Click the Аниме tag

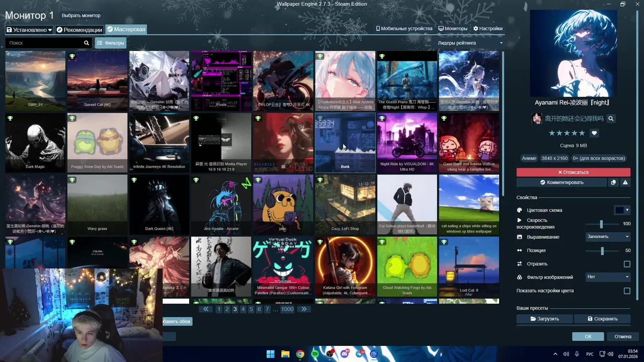pos(529,158)
